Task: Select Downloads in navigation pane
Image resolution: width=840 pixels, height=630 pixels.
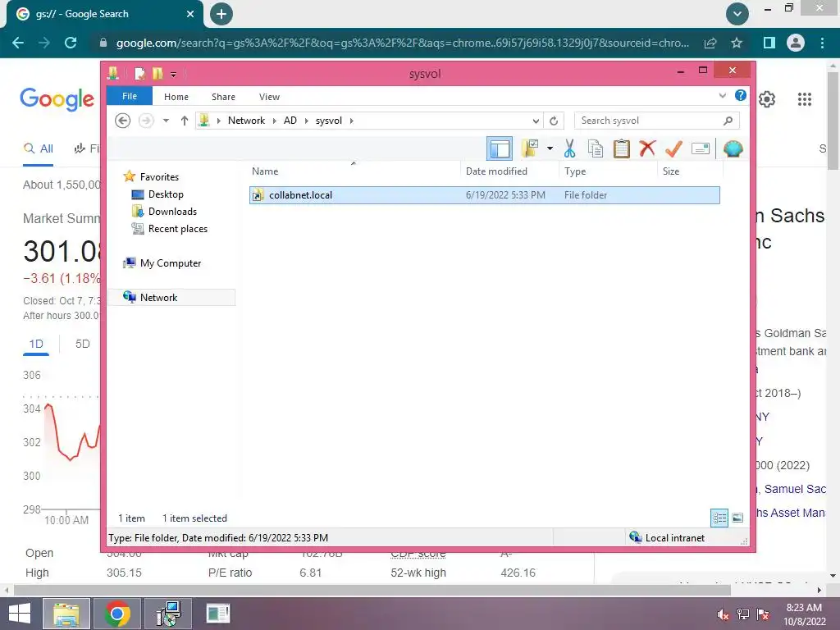Action: (164, 212)
